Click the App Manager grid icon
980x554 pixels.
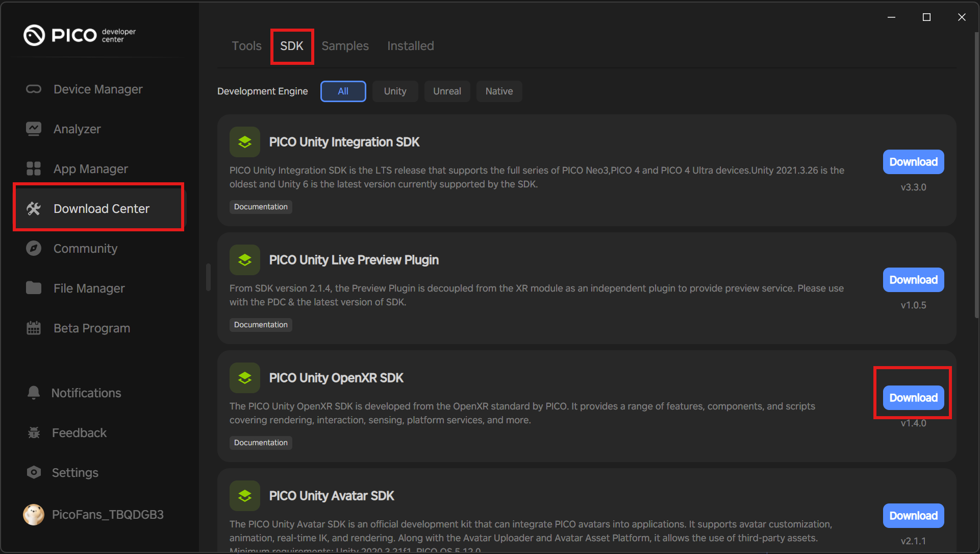(x=34, y=168)
